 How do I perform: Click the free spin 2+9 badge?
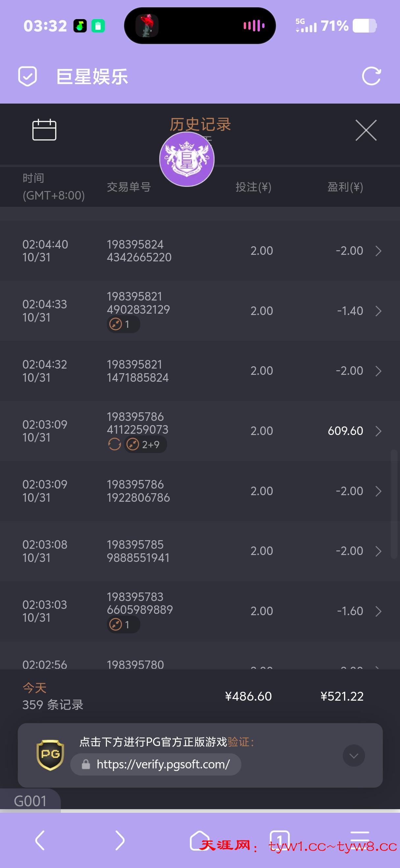pos(145,445)
